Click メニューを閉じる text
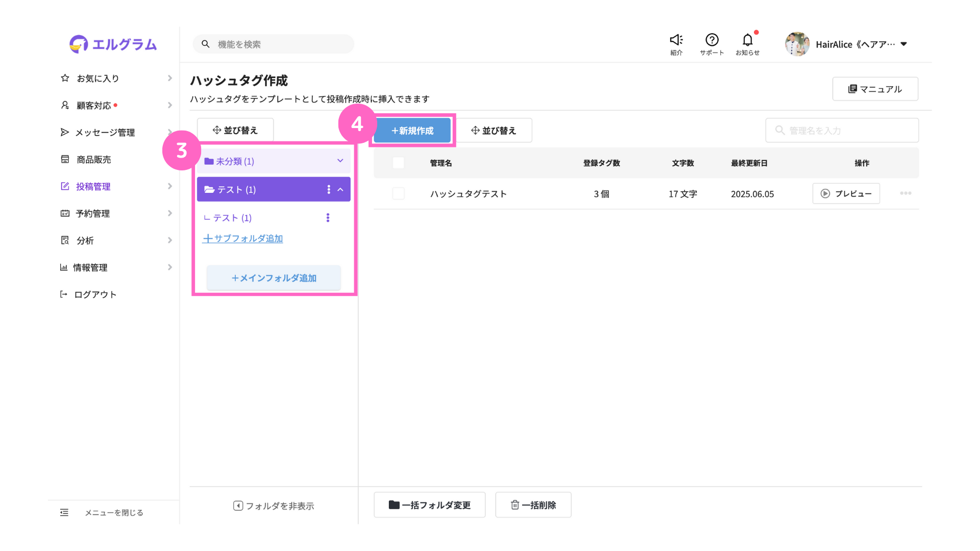 pos(114,512)
